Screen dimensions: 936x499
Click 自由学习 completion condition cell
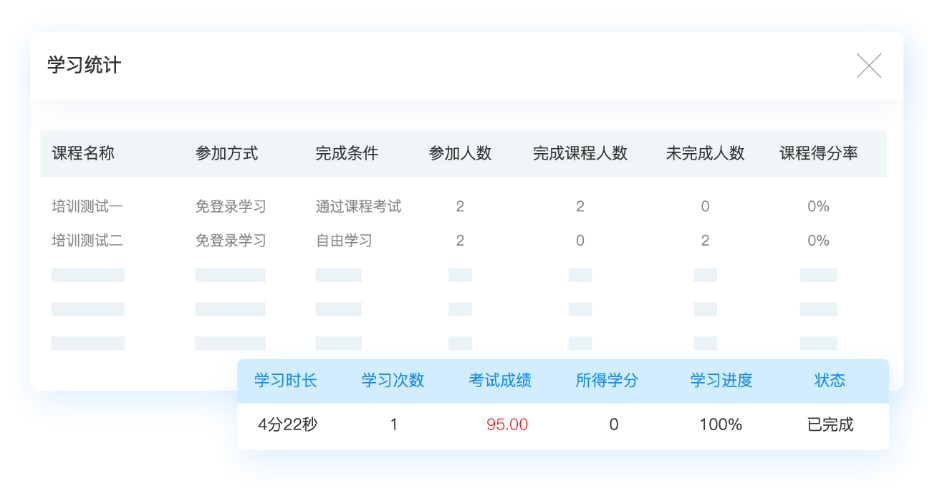tap(343, 241)
